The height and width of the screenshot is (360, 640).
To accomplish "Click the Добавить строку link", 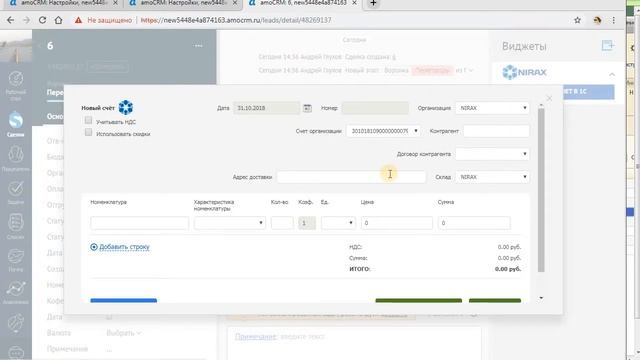I will [x=124, y=247].
